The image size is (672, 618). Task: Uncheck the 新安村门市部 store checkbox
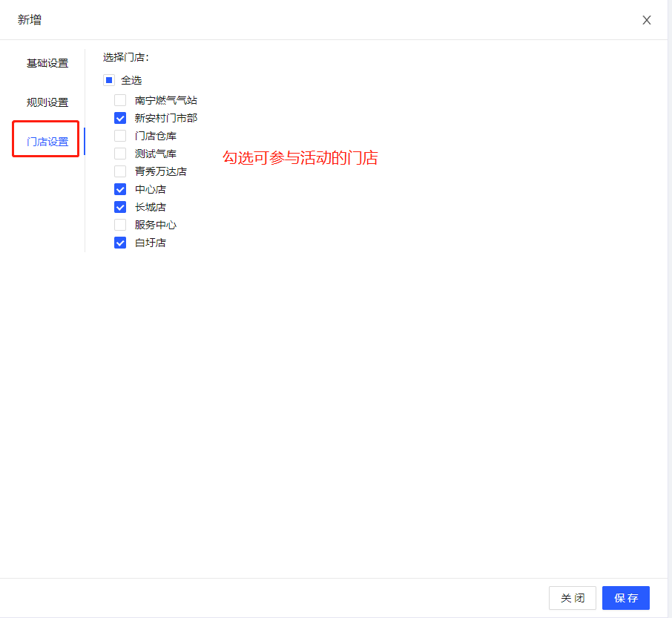tap(120, 118)
